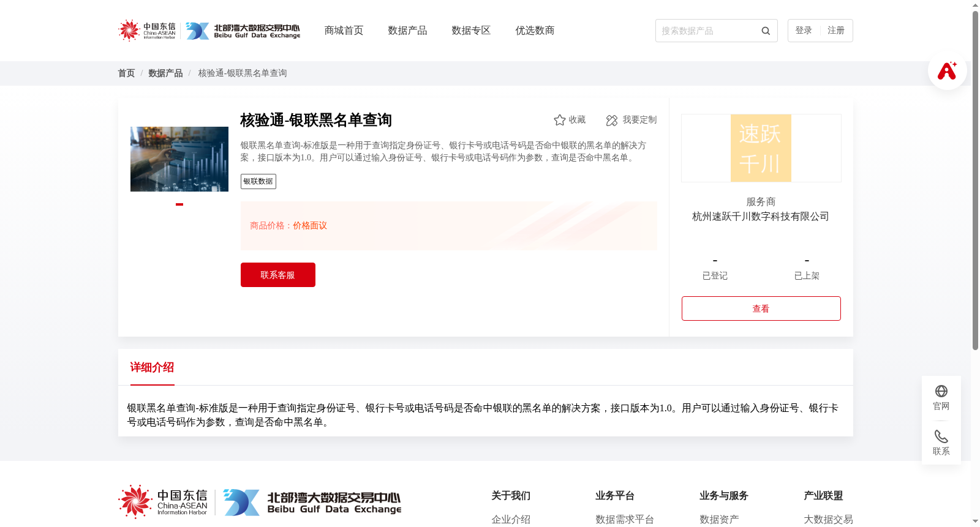Viewport: 980px width, 527px height.
Task: Click the red carousel indicator under image
Action: (179, 204)
